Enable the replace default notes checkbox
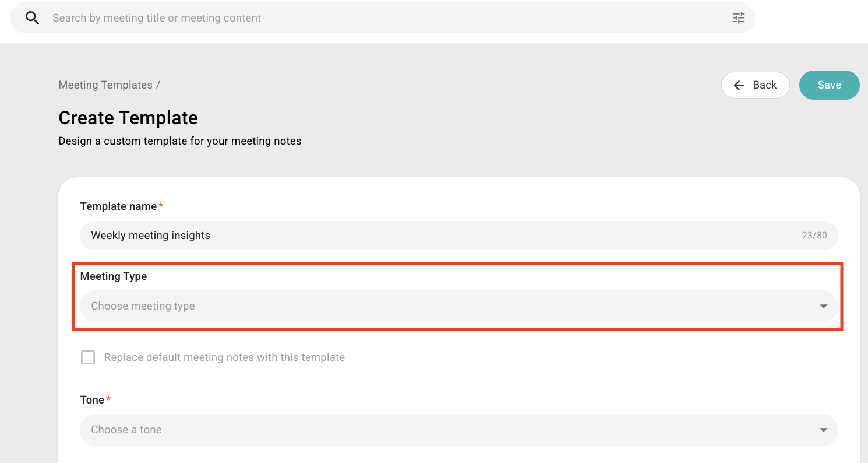The width and height of the screenshot is (868, 463). 88,357
